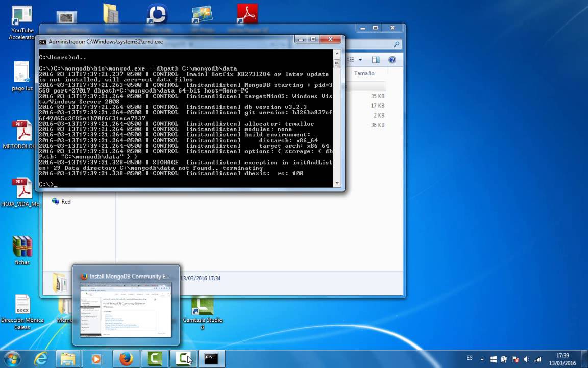Select the folder icon at top of desktop
Screen dimensions: 588x368
click(x=111, y=14)
